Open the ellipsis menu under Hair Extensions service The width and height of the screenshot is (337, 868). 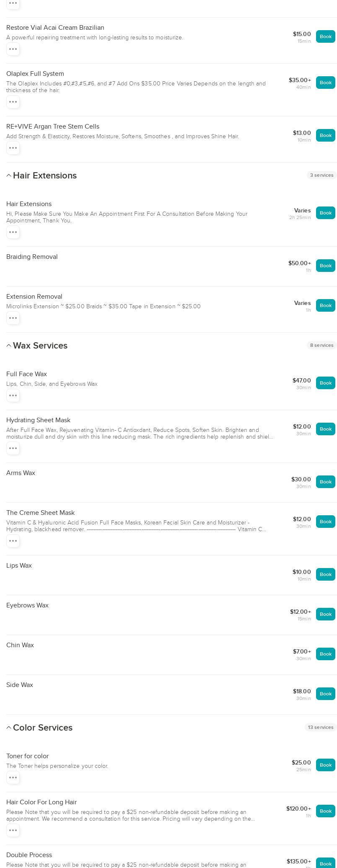coord(13,232)
